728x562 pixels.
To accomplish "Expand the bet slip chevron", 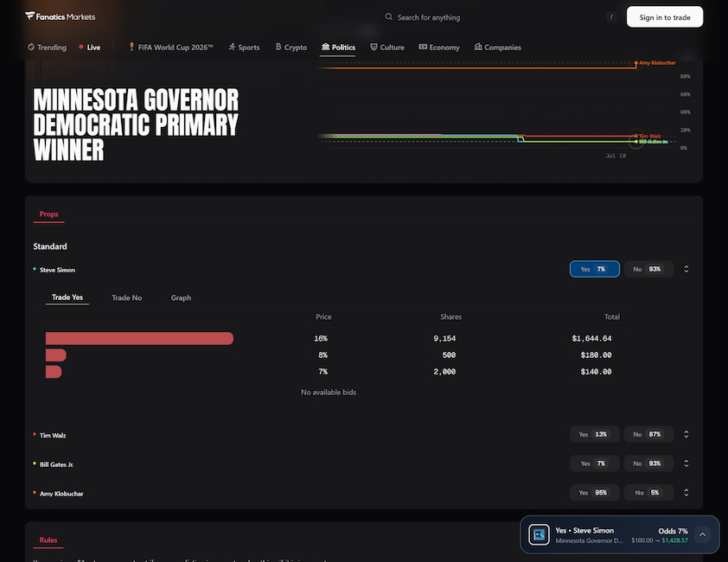I will pos(702,534).
